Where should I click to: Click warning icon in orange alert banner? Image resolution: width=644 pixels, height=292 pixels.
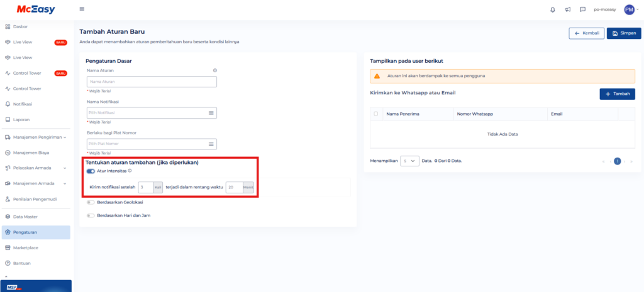click(x=377, y=76)
